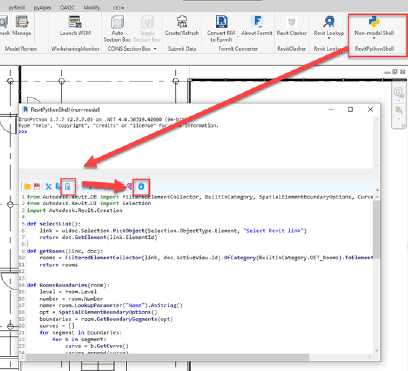Open the Revit Lookup tool icon
The width and height of the screenshot is (408, 371).
329,22
